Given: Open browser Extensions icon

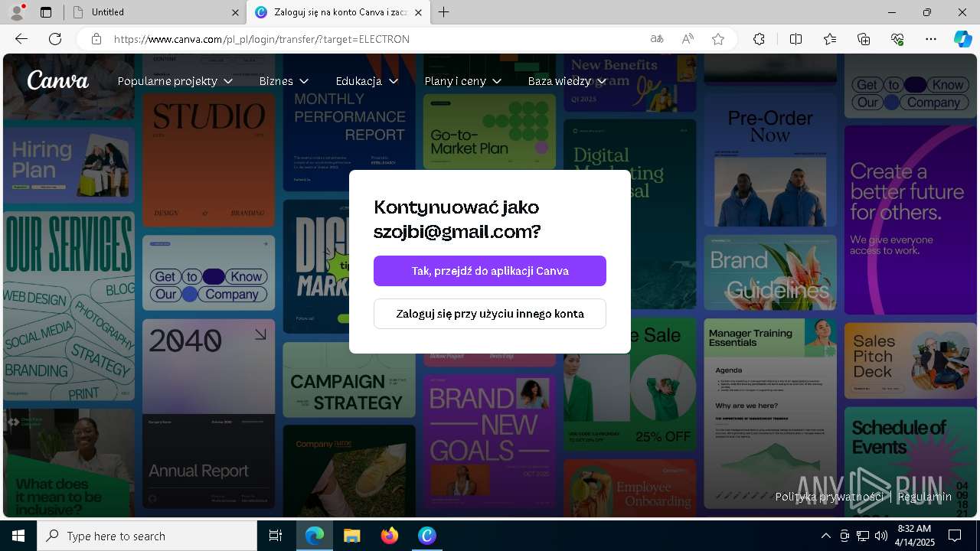Looking at the screenshot, I should coord(759,39).
